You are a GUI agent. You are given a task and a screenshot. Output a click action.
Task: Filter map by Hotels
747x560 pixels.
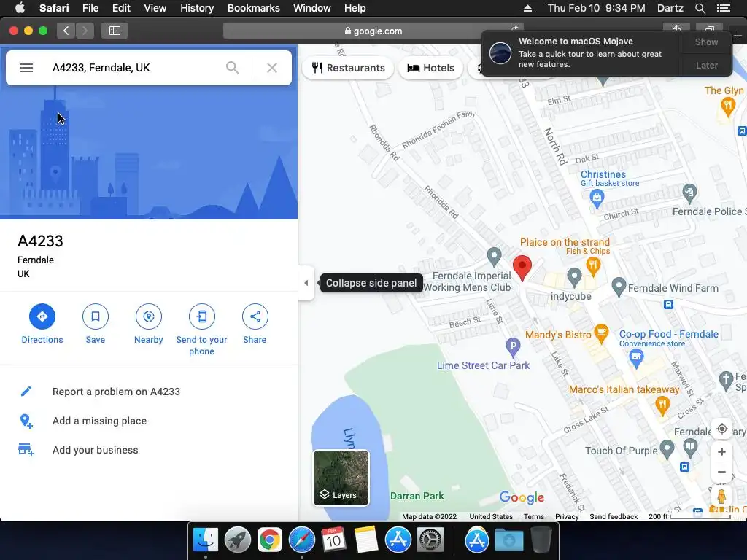(430, 68)
